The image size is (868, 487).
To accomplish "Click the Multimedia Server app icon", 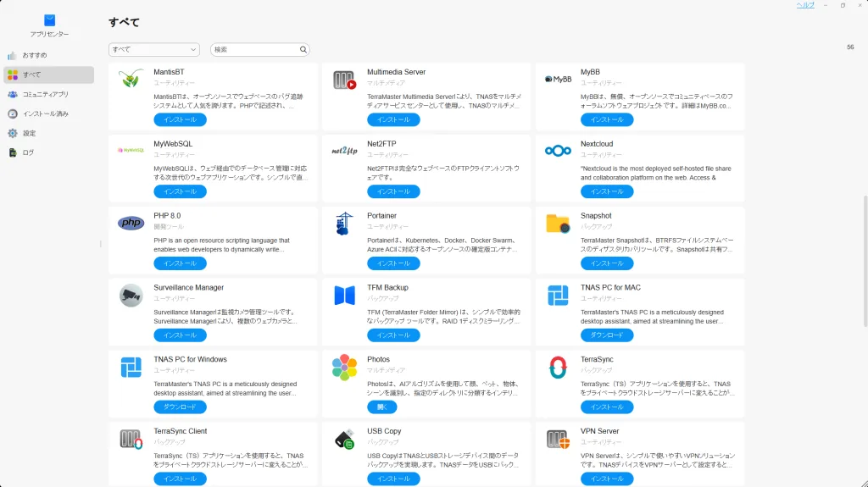I will point(344,80).
